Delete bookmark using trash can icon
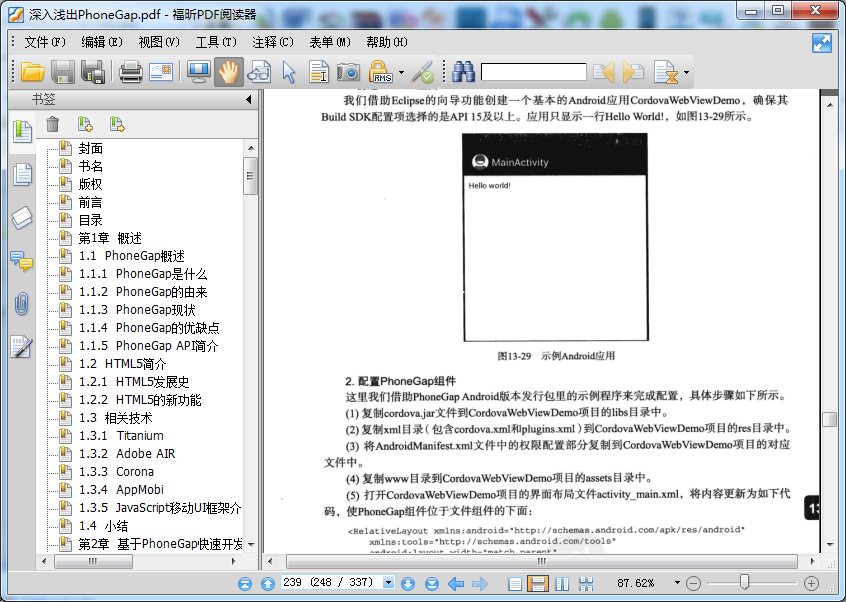Viewport: 846px width, 602px height. [52, 124]
